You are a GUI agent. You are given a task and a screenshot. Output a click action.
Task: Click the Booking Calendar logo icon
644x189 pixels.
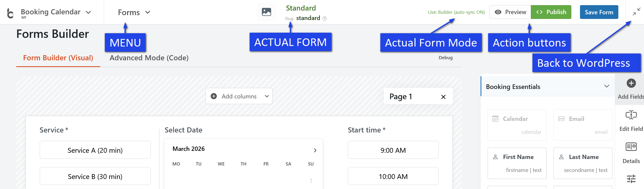click(10, 13)
